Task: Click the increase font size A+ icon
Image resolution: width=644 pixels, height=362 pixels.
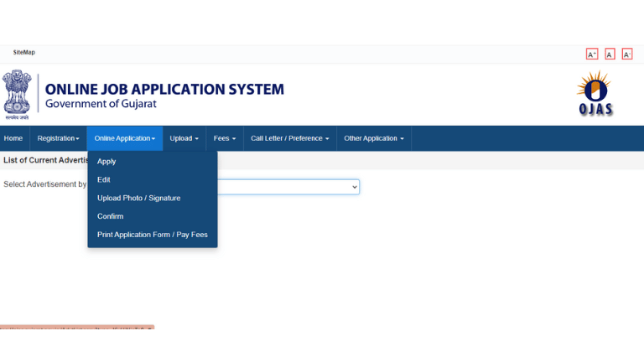Action: (x=592, y=54)
